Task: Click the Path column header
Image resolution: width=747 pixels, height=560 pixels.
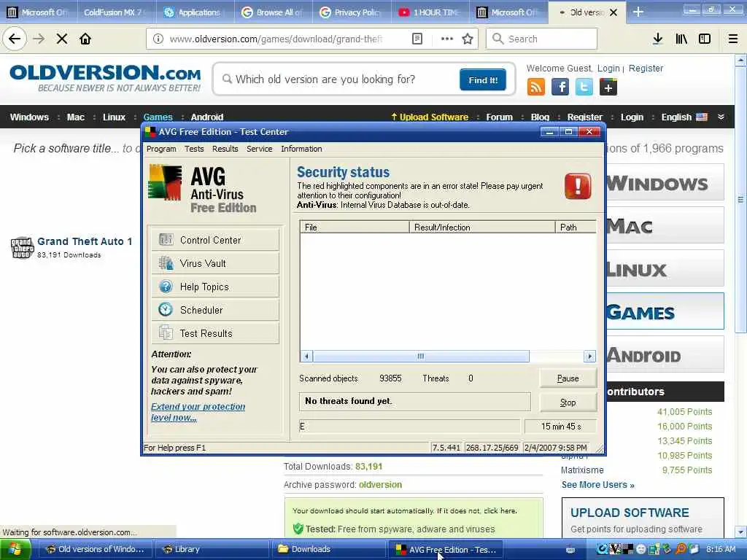Action: tap(576, 227)
